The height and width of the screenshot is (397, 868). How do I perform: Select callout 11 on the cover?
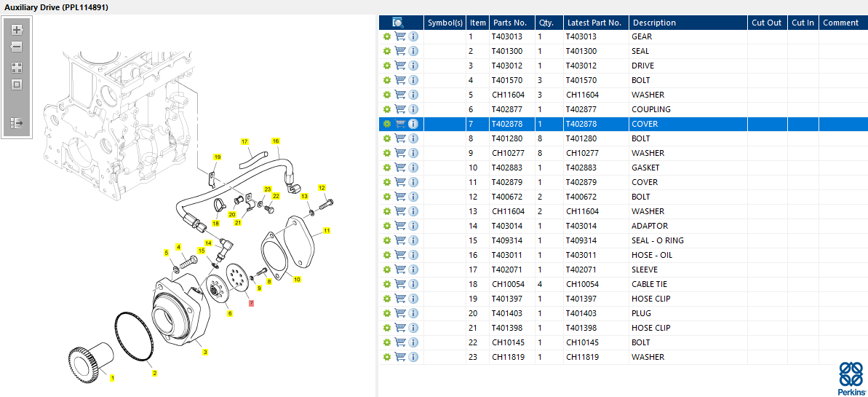[327, 230]
